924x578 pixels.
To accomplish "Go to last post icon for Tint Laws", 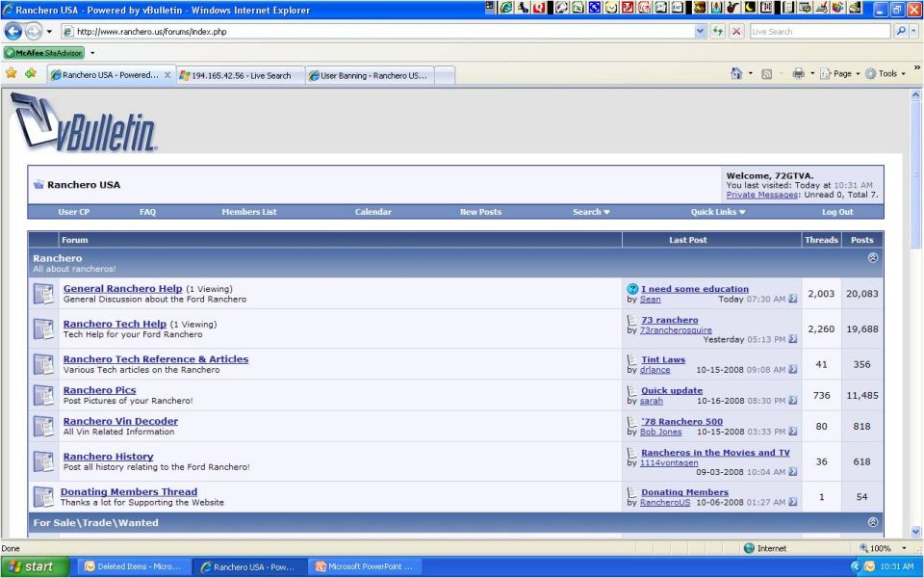I will (792, 370).
